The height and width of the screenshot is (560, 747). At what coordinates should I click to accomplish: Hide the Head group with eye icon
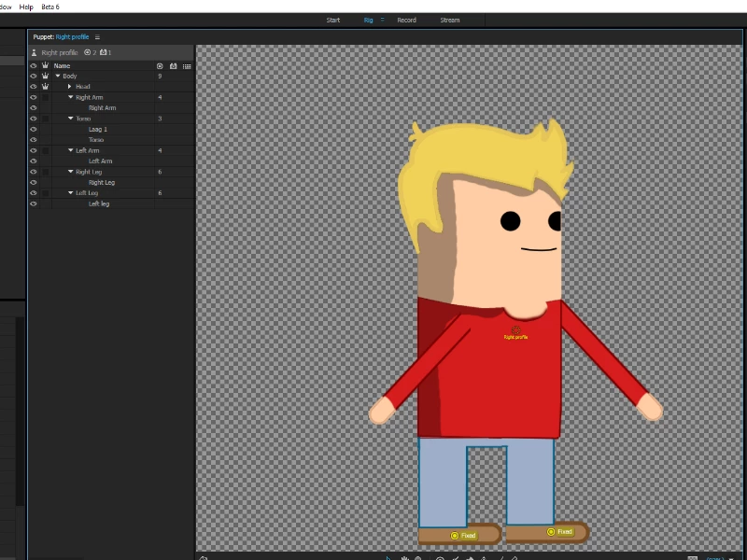tap(34, 87)
